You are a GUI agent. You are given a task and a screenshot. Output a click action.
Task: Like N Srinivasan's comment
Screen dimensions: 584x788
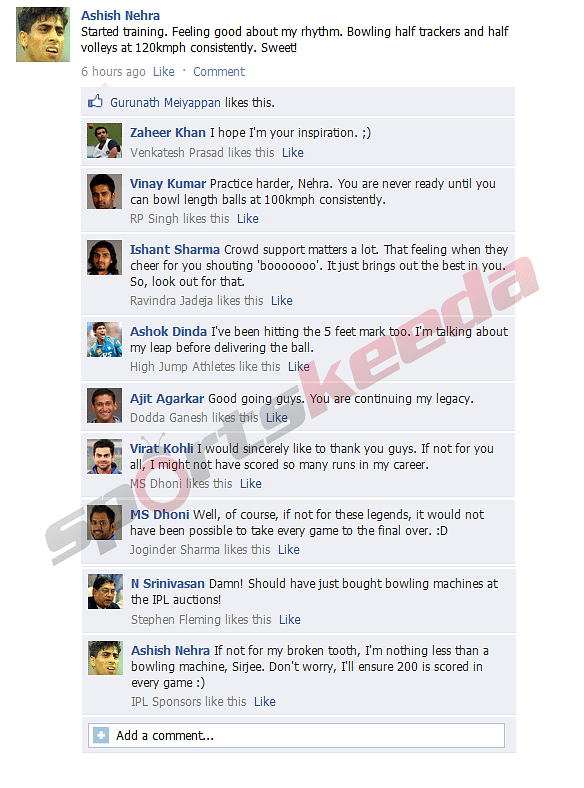tap(290, 620)
